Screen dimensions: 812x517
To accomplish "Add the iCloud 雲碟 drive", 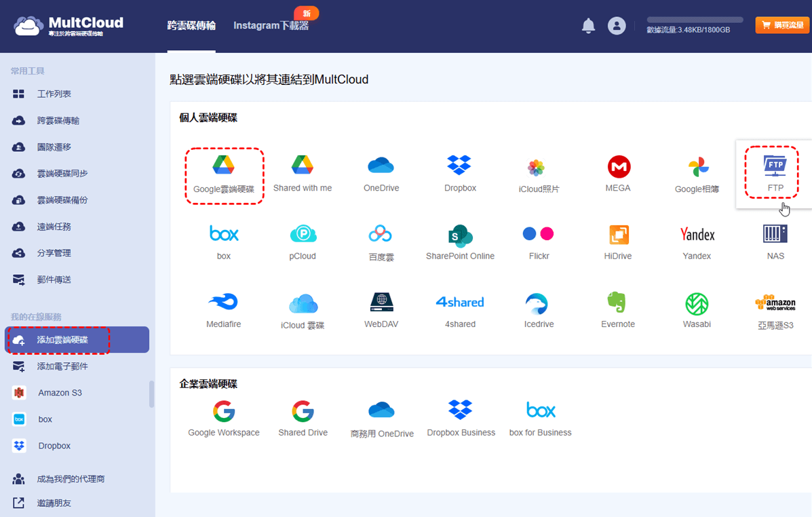I will 303,303.
